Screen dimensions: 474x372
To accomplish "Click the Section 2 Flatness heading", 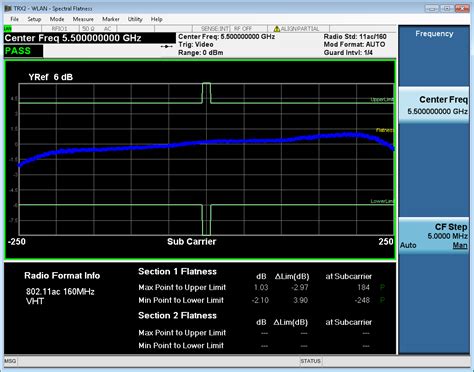I will [x=177, y=315].
